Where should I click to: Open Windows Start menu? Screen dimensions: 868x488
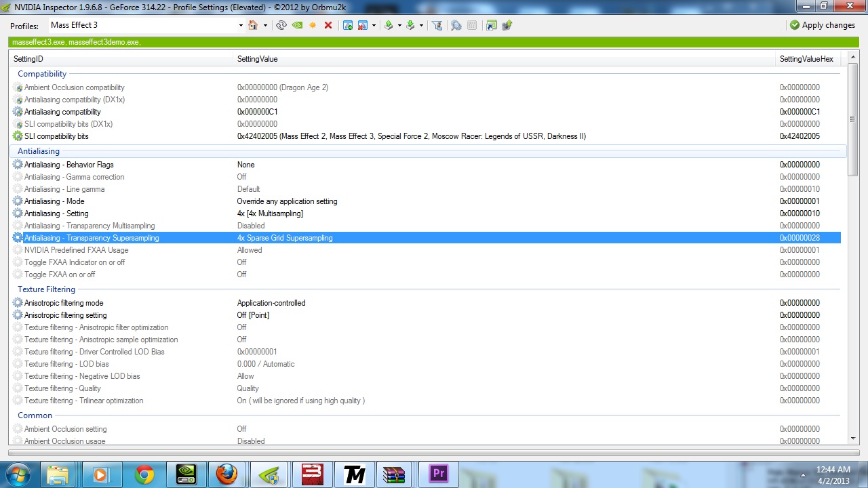pos(18,474)
